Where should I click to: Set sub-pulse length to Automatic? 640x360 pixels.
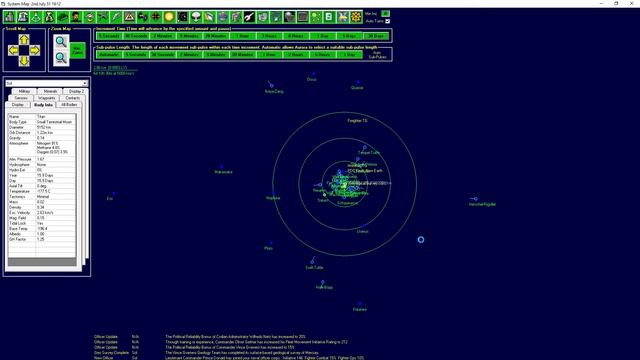[x=109, y=54]
